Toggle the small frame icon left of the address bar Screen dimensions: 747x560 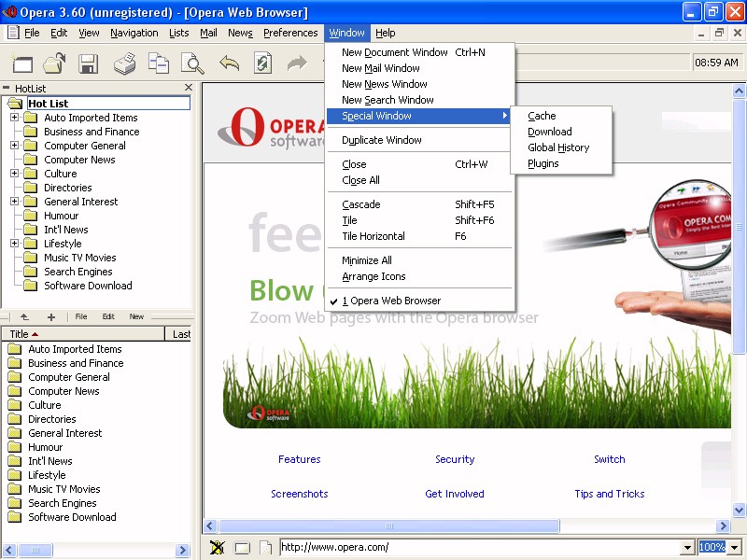(x=242, y=548)
